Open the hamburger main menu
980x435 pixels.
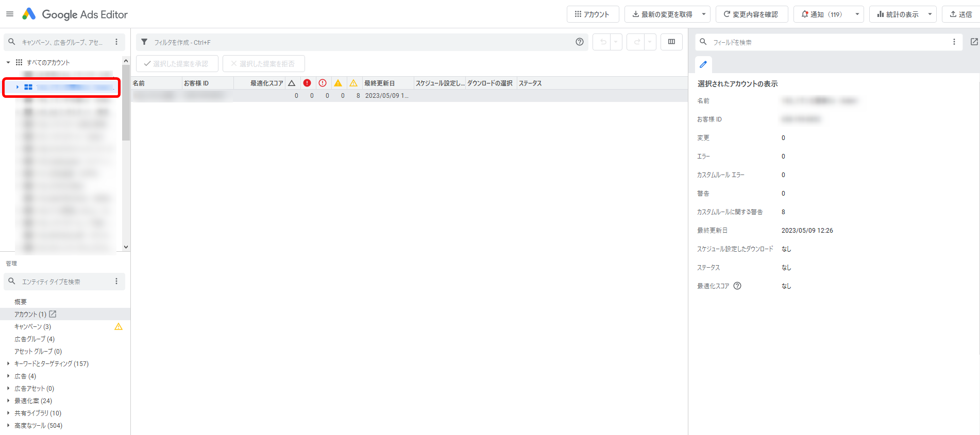pos(10,14)
